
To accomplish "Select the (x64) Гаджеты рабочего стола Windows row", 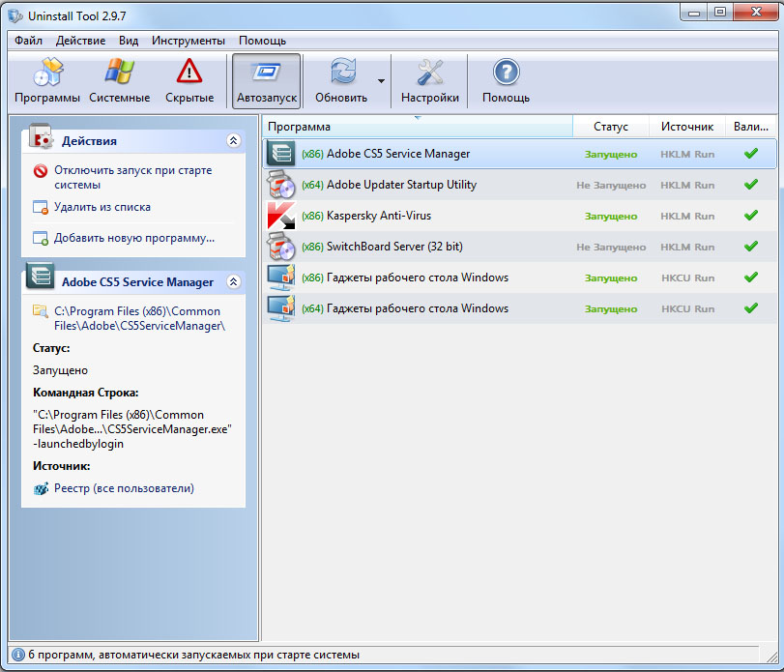I will 519,308.
